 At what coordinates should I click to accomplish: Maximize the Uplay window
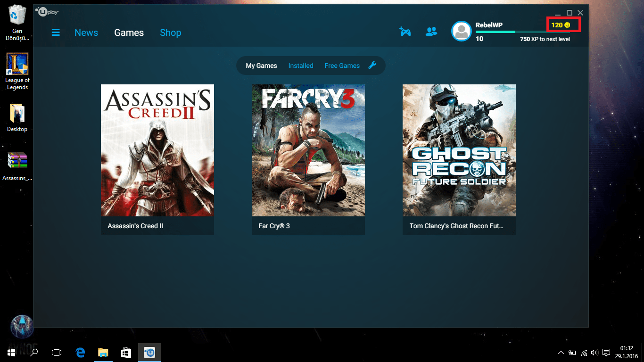click(x=570, y=13)
